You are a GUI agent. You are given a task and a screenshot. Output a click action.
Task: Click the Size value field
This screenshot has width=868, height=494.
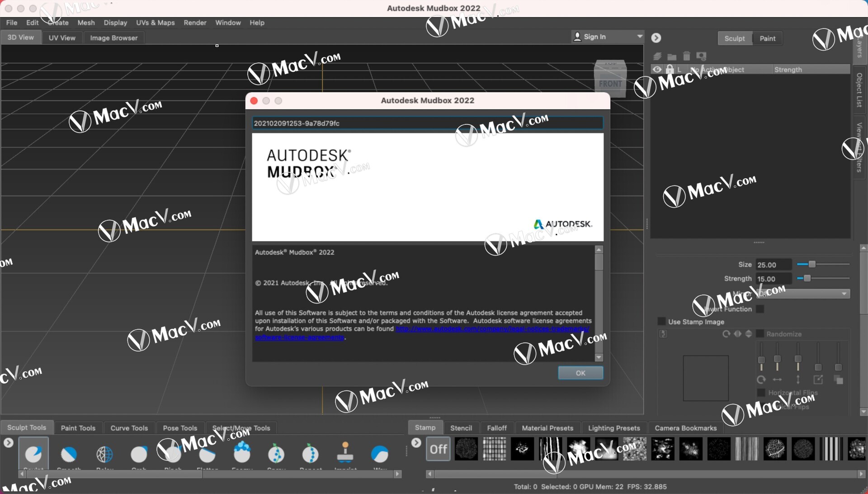coord(774,265)
